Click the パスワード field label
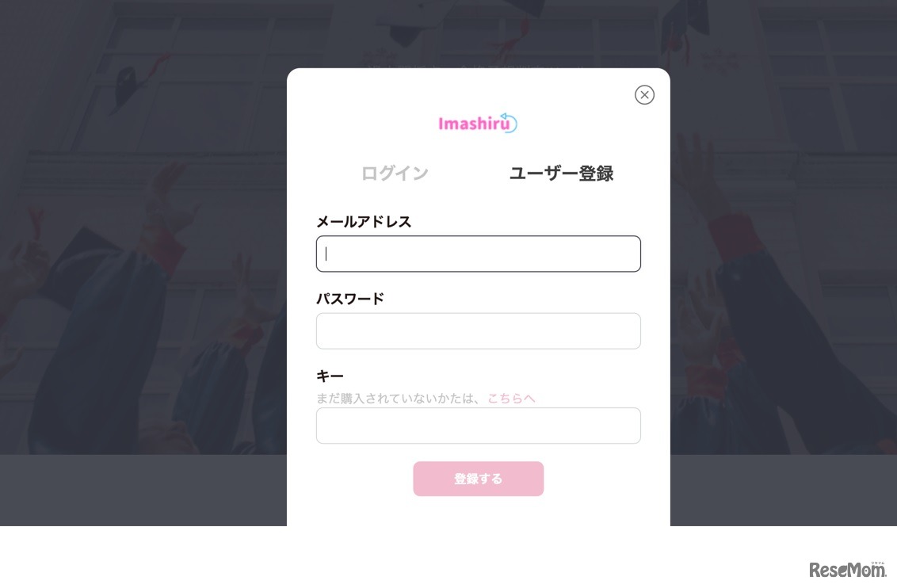 (350, 298)
